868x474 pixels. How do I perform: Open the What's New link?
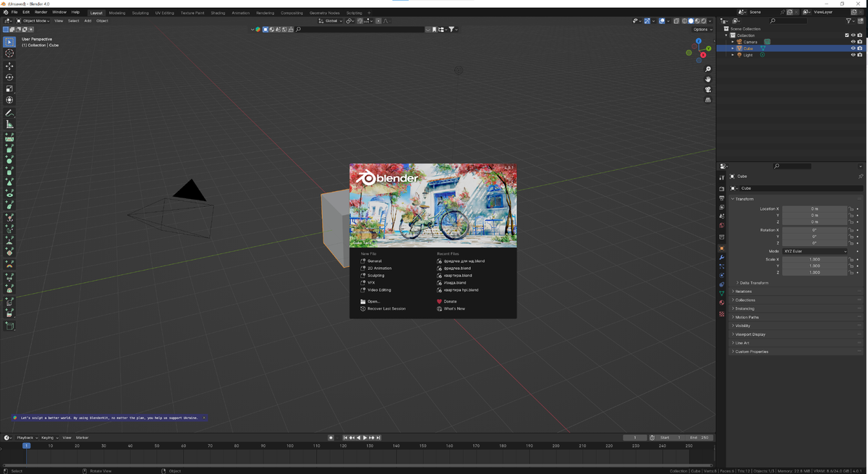[x=454, y=309]
